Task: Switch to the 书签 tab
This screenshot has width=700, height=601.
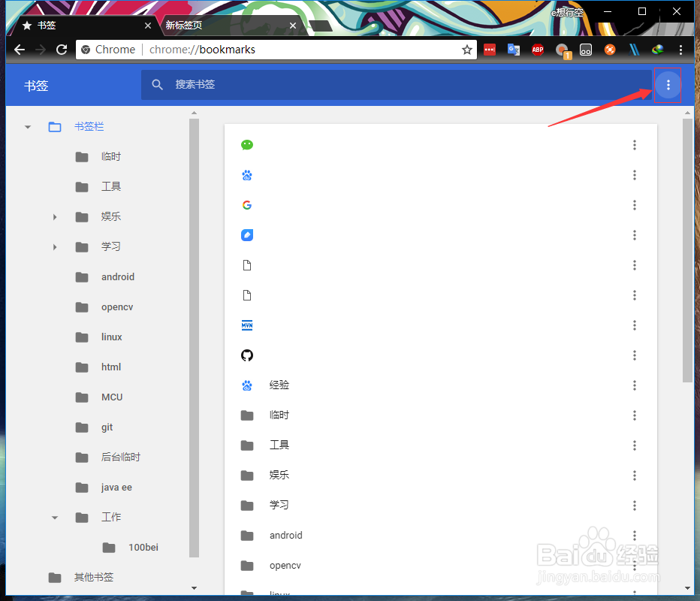Action: tap(47, 25)
